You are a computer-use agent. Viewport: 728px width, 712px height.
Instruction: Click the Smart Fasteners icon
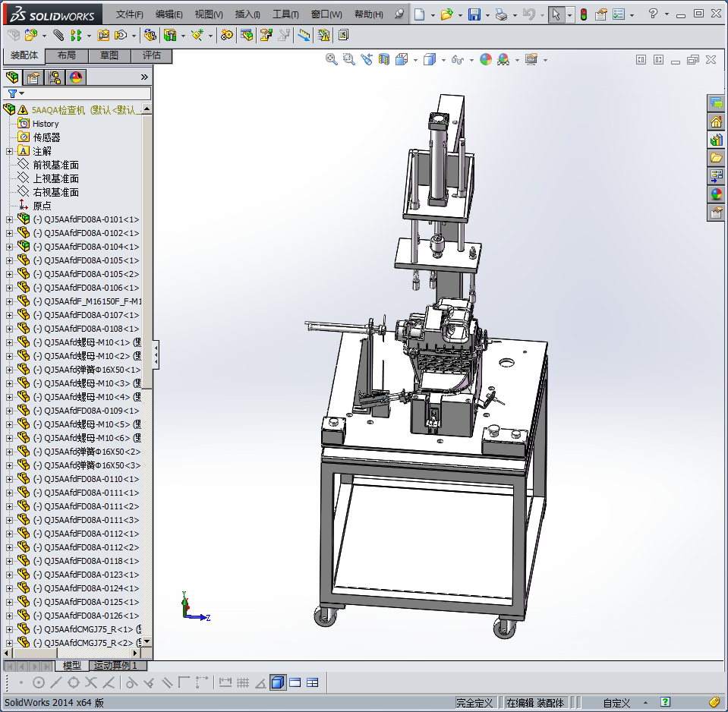[103, 35]
